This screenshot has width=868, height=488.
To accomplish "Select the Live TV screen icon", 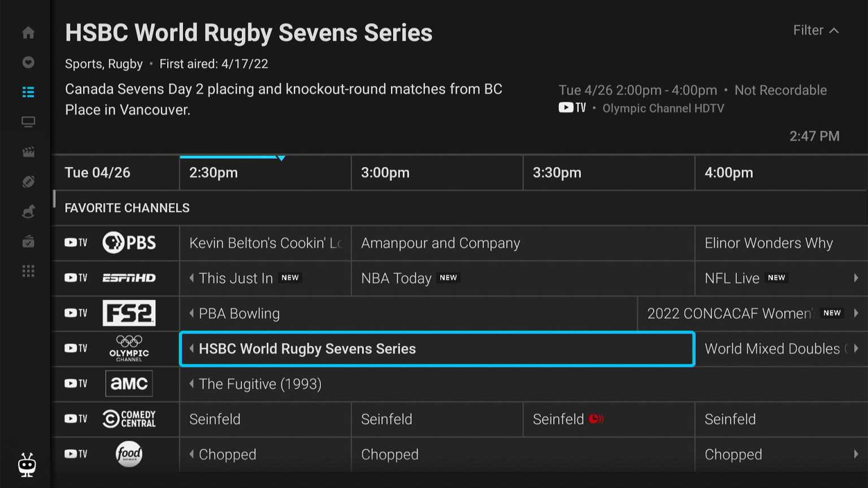I will pyautogui.click(x=28, y=121).
